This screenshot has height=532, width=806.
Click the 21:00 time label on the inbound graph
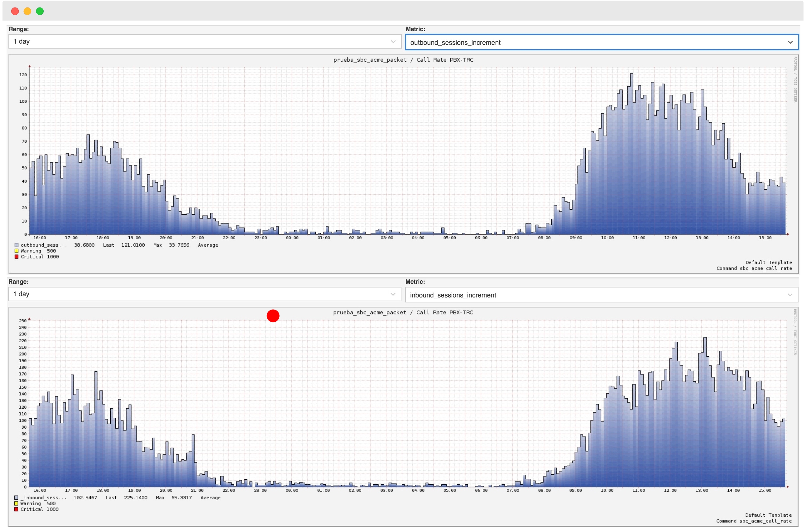coord(197,491)
